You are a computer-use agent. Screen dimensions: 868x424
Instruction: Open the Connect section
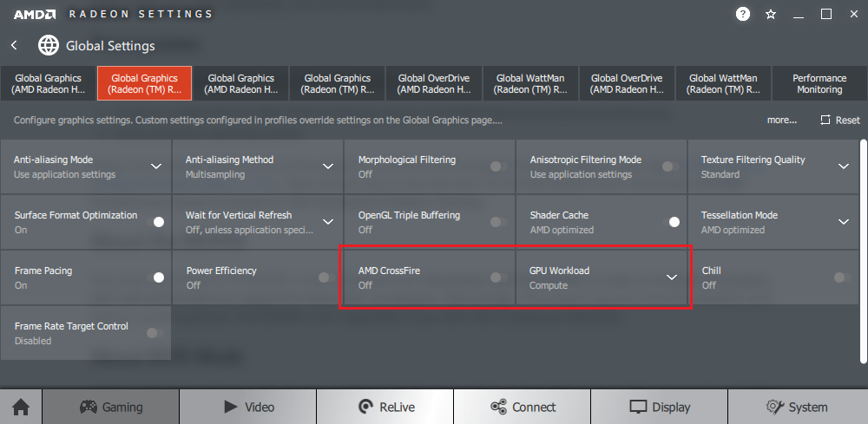[x=522, y=408]
